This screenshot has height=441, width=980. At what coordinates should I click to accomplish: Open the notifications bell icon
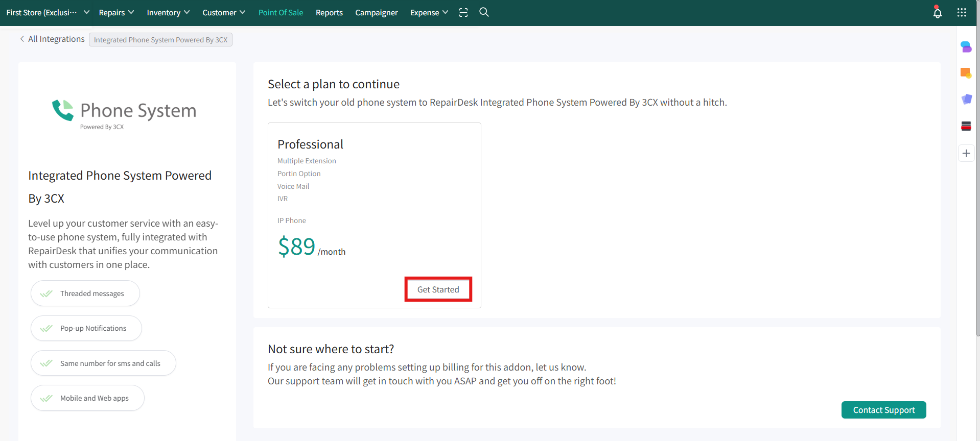[937, 13]
